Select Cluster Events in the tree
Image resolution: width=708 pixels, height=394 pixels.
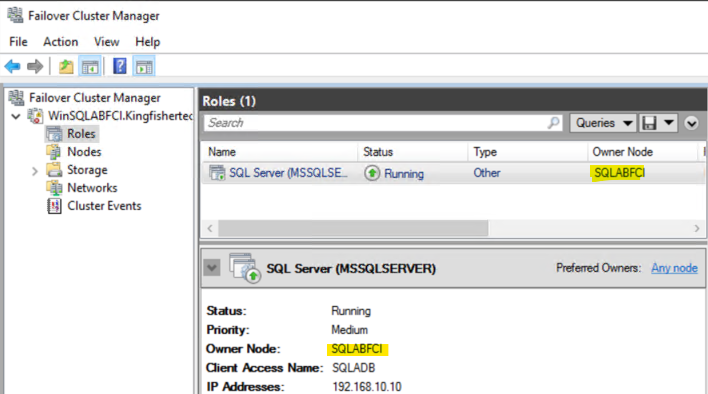point(104,206)
